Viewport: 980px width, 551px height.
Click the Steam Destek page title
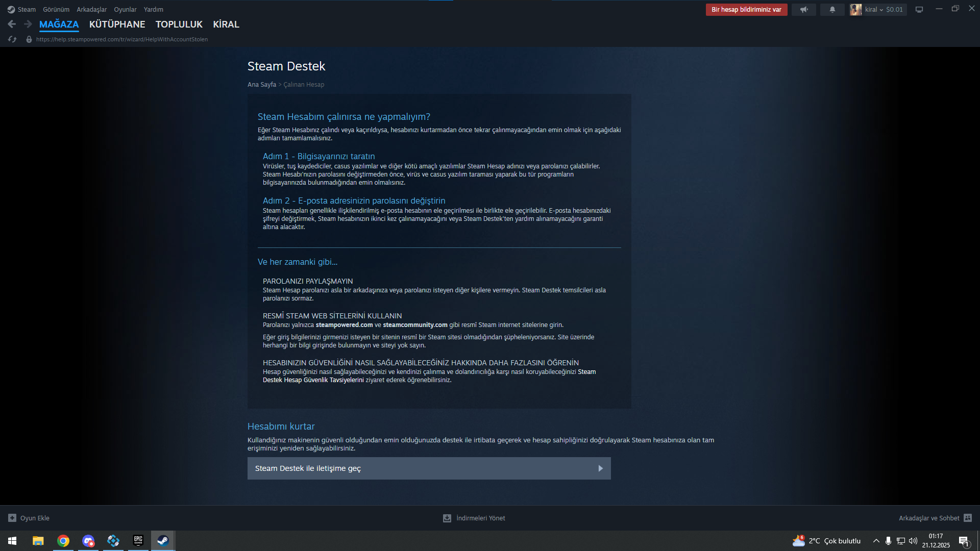pos(286,66)
